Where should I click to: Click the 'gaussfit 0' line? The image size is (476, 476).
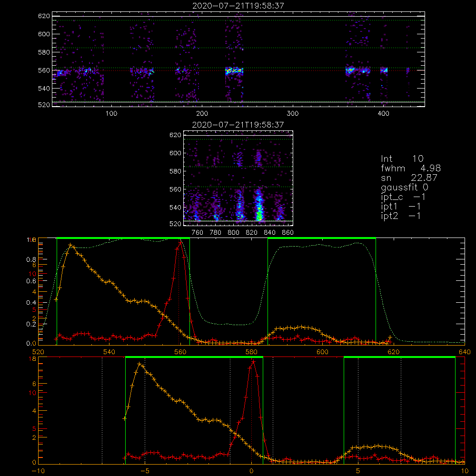405,187
